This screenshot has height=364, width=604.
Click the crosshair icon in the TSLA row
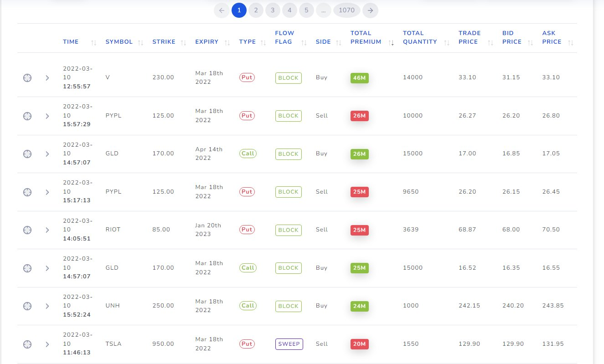click(x=27, y=344)
